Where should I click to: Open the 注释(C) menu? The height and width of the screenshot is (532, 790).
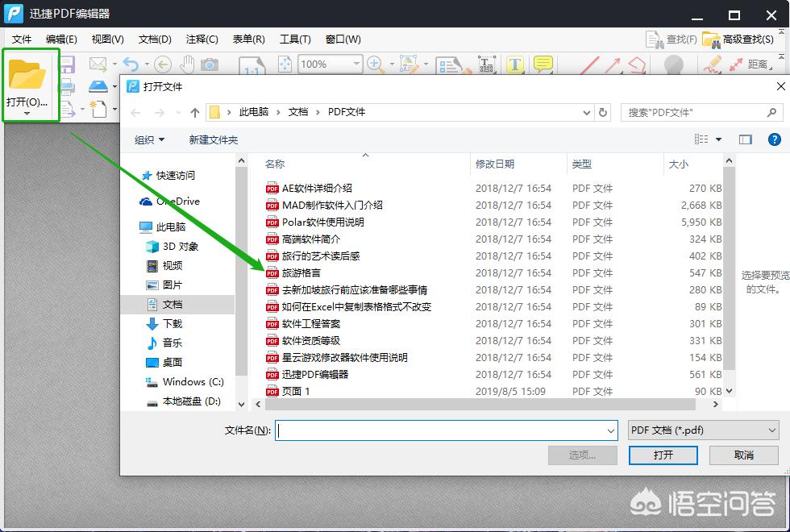pos(200,38)
